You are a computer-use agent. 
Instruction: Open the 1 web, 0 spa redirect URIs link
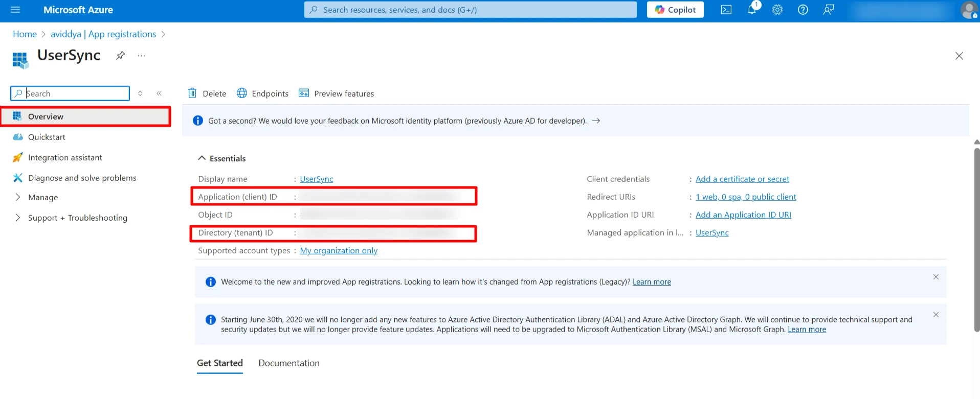point(746,197)
